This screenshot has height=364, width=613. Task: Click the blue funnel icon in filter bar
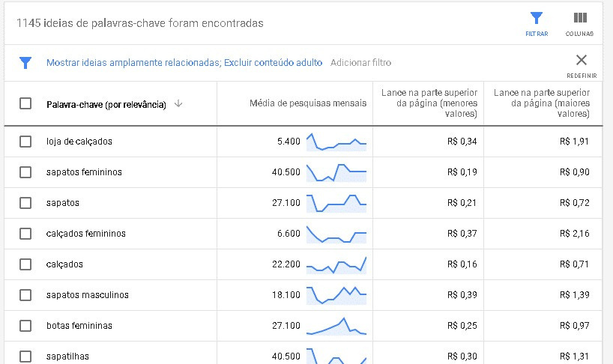click(25, 63)
